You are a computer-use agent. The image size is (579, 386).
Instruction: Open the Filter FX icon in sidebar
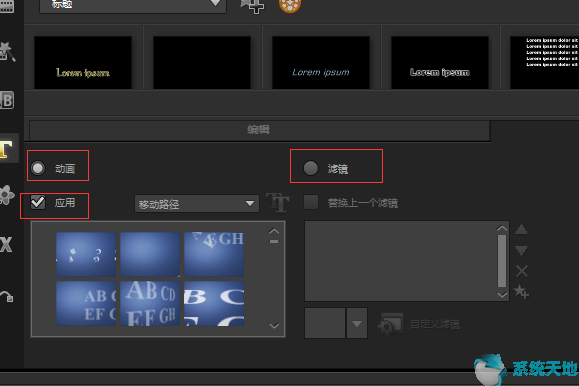click(6, 244)
